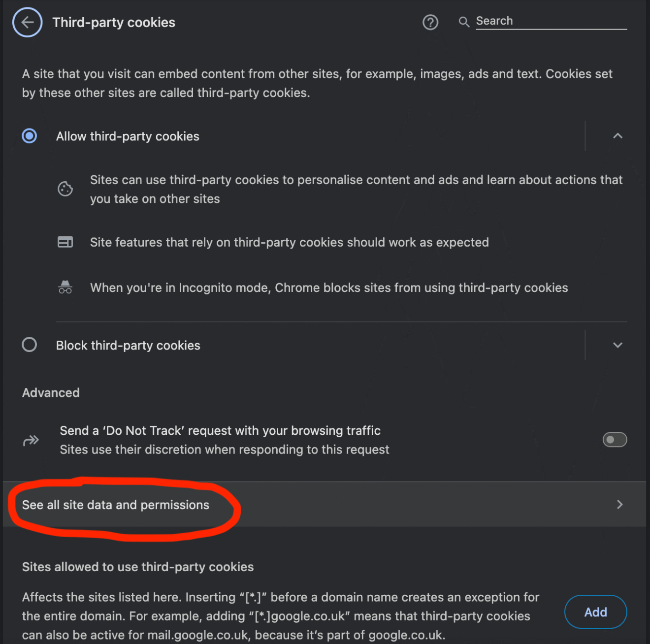This screenshot has width=650, height=644.
Task: Click the Block third-party cookies label
Action: 128,346
